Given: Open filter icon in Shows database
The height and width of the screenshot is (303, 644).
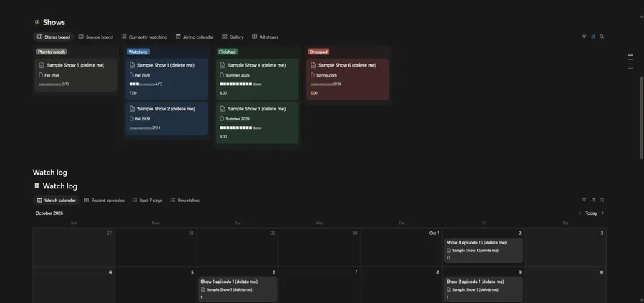Looking at the screenshot, I should [584, 37].
